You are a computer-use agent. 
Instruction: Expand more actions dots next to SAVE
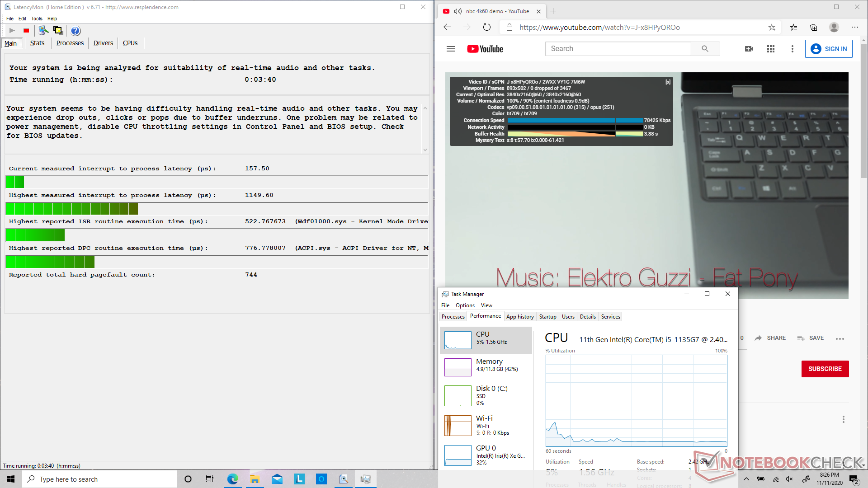click(840, 338)
